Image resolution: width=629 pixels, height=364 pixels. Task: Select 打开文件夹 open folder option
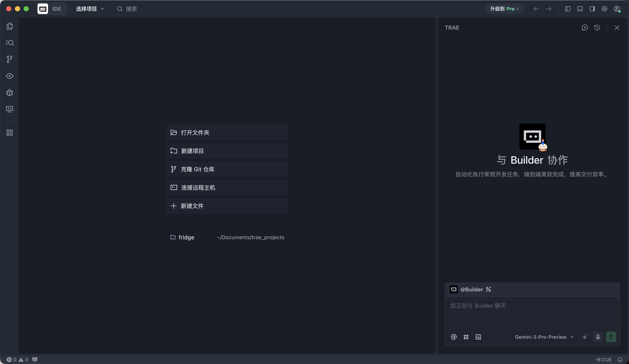click(x=227, y=133)
